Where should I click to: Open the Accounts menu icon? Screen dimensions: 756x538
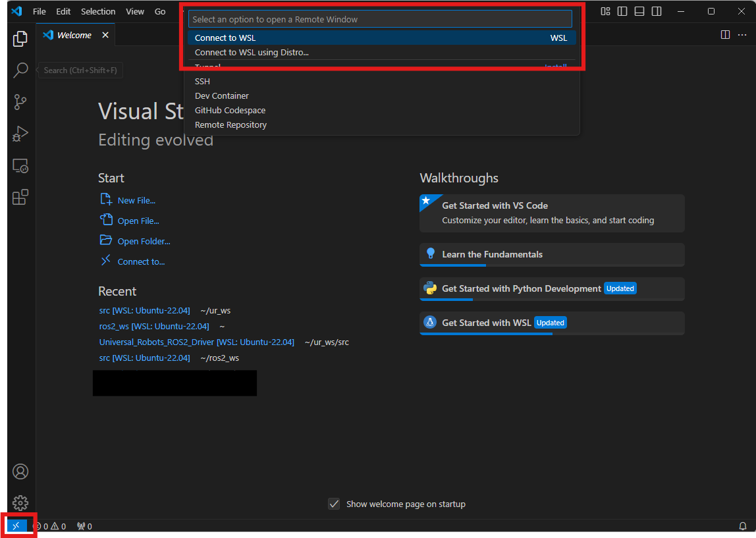[20, 471]
